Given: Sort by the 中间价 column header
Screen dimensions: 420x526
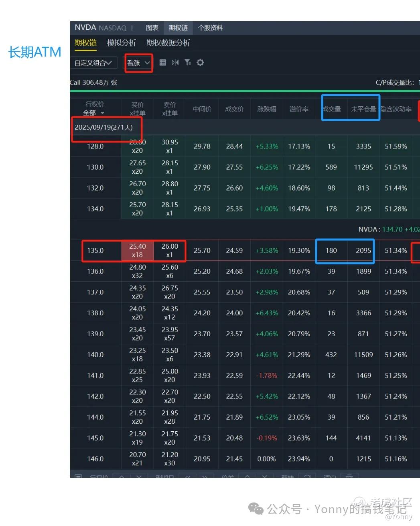Looking at the screenshot, I should pyautogui.click(x=202, y=109).
